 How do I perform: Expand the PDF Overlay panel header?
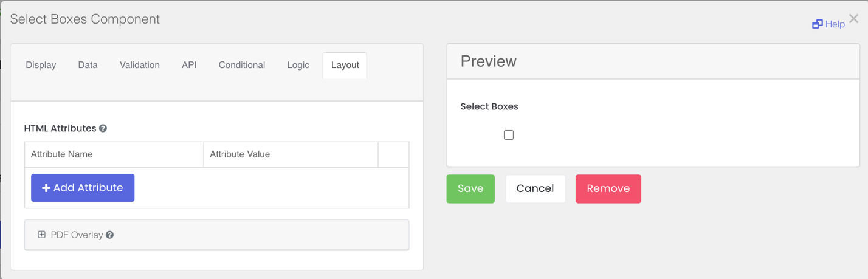[216, 235]
